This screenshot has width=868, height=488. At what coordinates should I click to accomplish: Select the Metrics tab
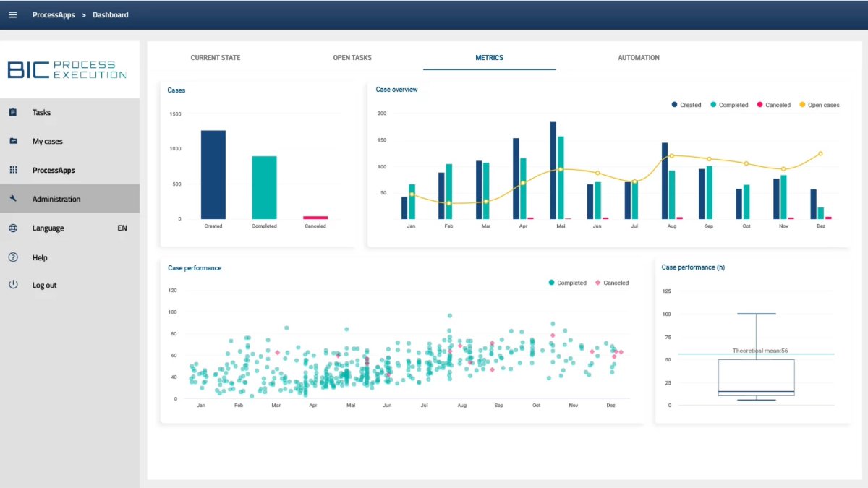pos(490,58)
